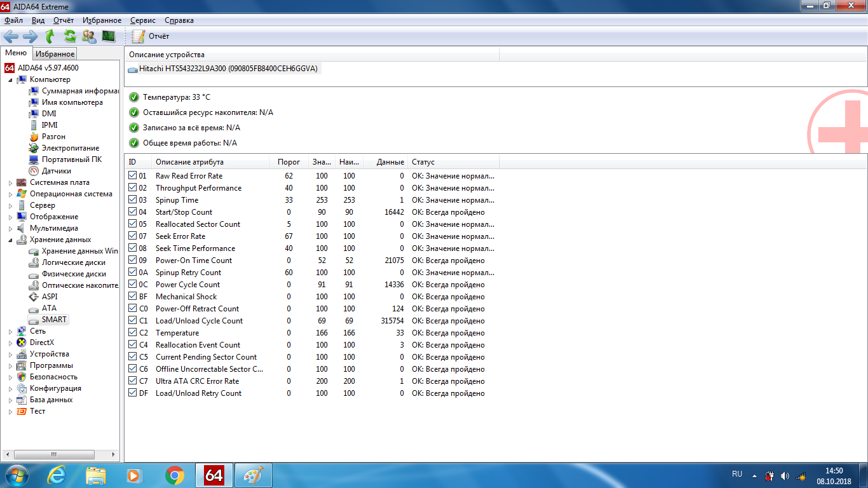Viewport: 868px width, 488px height.
Task: Collapse the Компьютер tree node
Action: [10, 80]
